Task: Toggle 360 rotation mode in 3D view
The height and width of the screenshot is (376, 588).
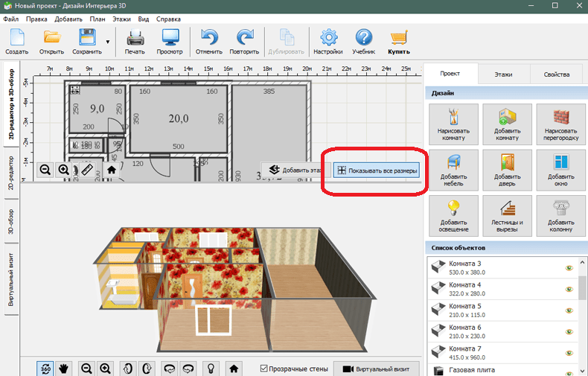Action: [45, 369]
